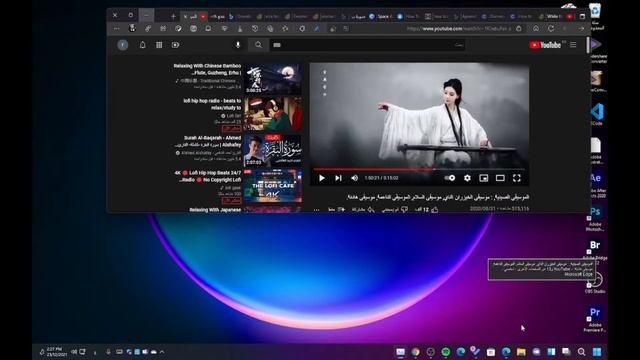This screenshot has width=640, height=360.
Task: Open YouTube create video camera icon
Action: (x=176, y=45)
